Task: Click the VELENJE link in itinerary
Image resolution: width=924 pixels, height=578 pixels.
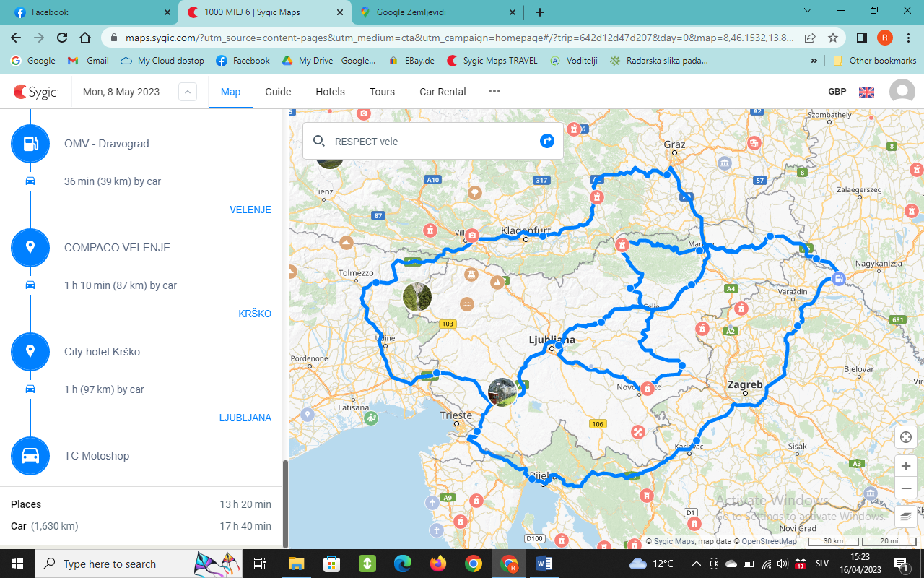Action: [x=250, y=210]
